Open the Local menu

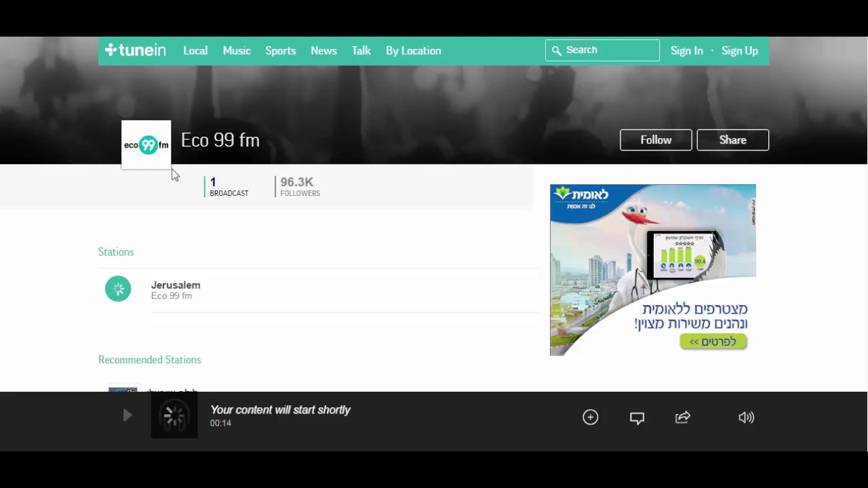pos(195,51)
